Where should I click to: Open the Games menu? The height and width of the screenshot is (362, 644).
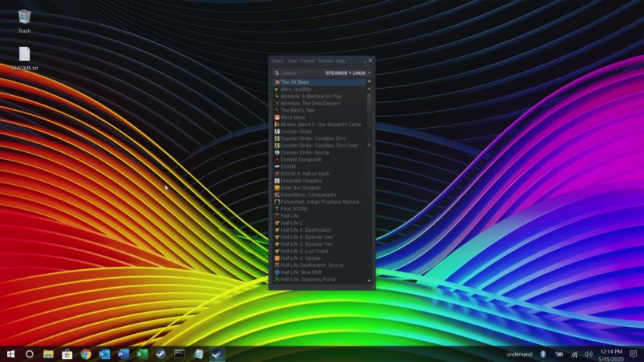[326, 61]
